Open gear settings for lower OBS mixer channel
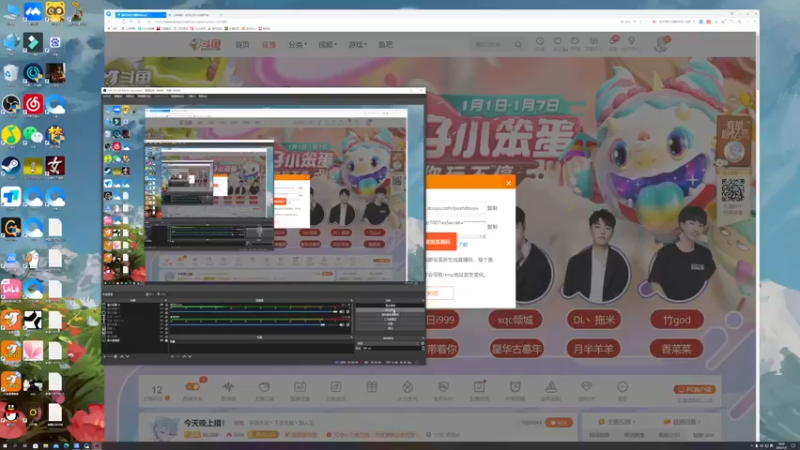This screenshot has height=450, width=800. (x=348, y=324)
